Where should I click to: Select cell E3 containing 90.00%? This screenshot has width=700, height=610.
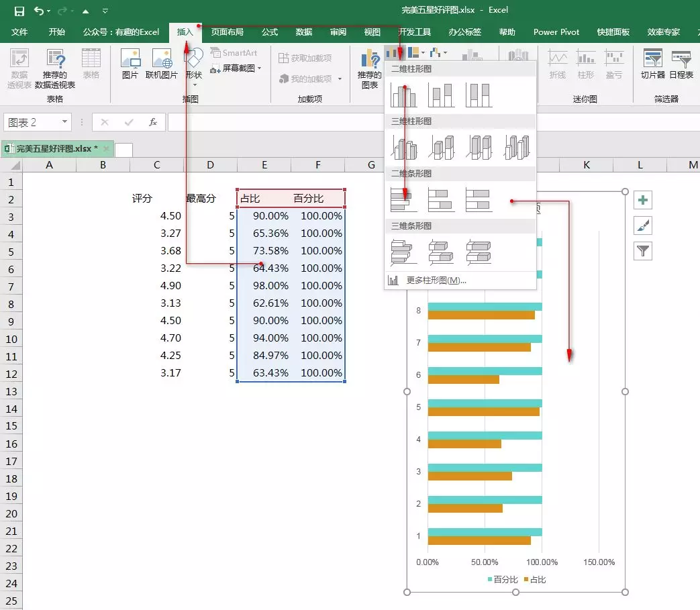tap(264, 216)
